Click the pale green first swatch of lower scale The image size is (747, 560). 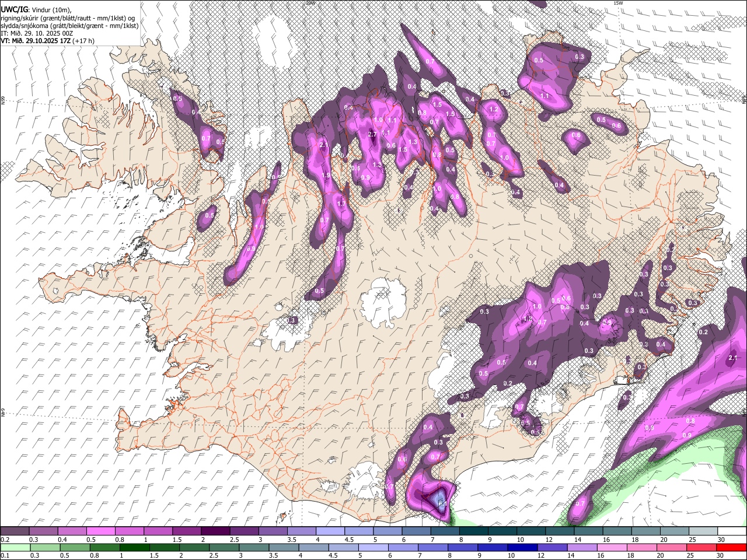tap(15, 547)
